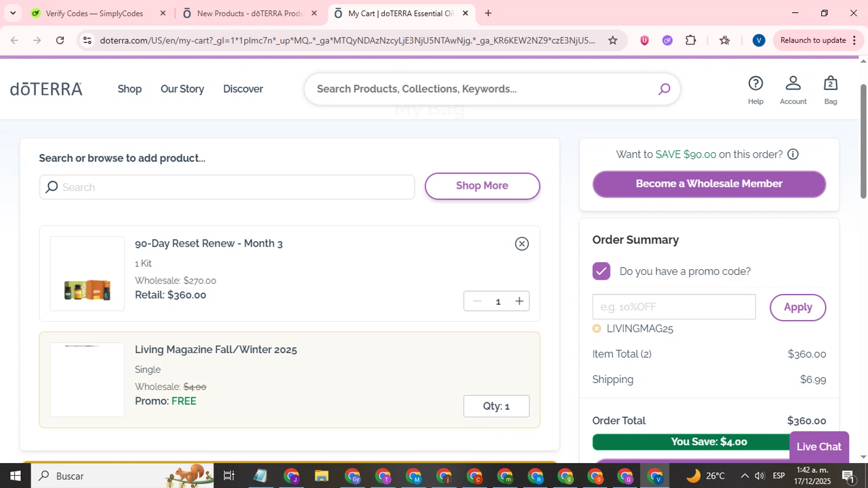Click the address bar URL
This screenshot has width=868, height=488.
(347, 41)
